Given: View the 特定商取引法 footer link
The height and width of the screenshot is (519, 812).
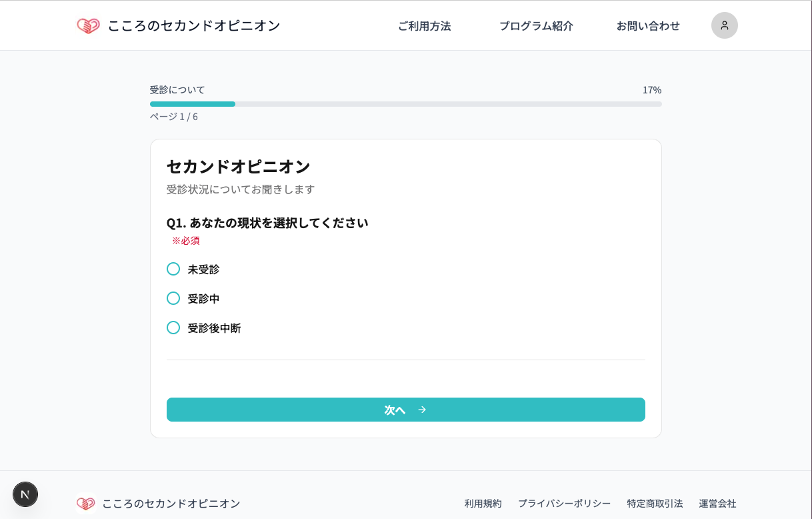Looking at the screenshot, I should pyautogui.click(x=655, y=504).
